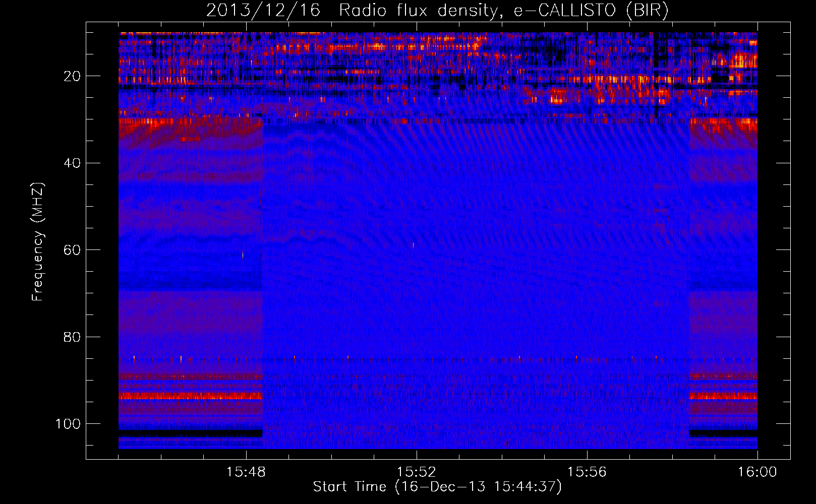Screen dimensions: 816x504
Task: Click the "Start Time (16-Dec-13 15:44:37)" label
Action: pyautogui.click(x=437, y=487)
